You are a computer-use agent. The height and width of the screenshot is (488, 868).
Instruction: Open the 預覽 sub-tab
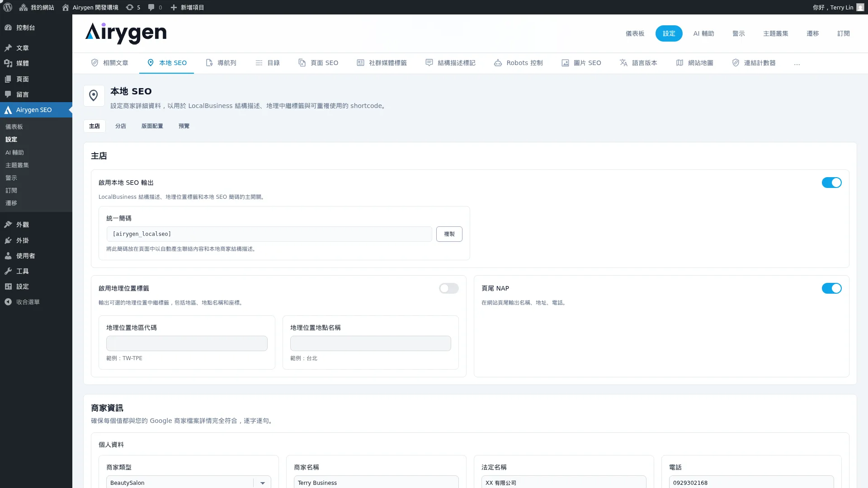(x=184, y=126)
